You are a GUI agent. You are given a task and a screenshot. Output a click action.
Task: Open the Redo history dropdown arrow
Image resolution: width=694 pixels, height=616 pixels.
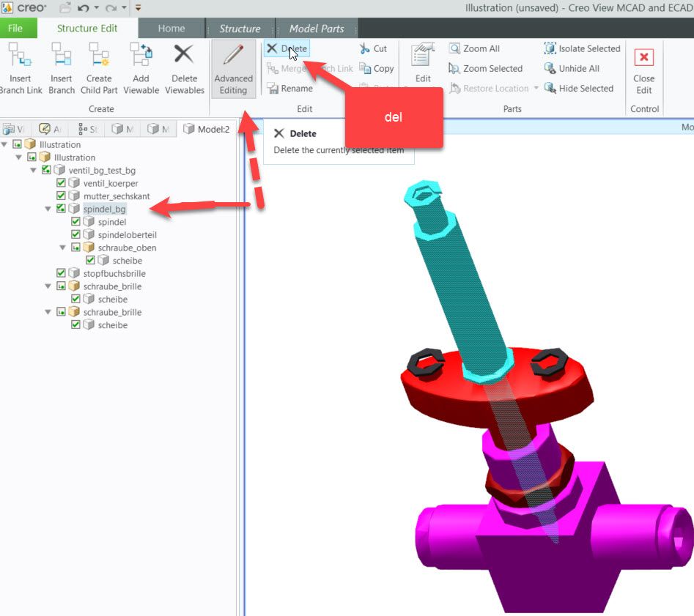click(125, 7)
